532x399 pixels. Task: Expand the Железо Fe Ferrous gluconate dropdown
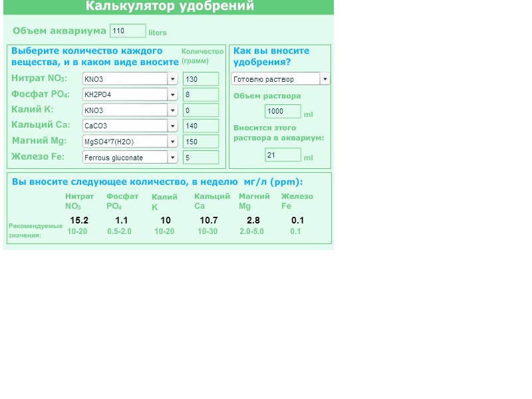tap(130, 158)
